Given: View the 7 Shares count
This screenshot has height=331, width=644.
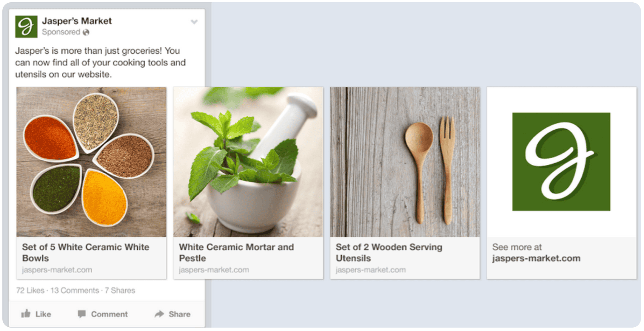Looking at the screenshot, I should (x=120, y=290).
